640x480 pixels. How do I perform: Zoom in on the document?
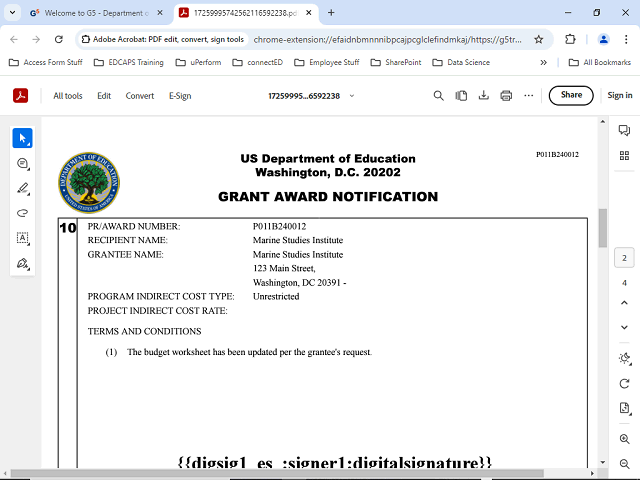624,439
